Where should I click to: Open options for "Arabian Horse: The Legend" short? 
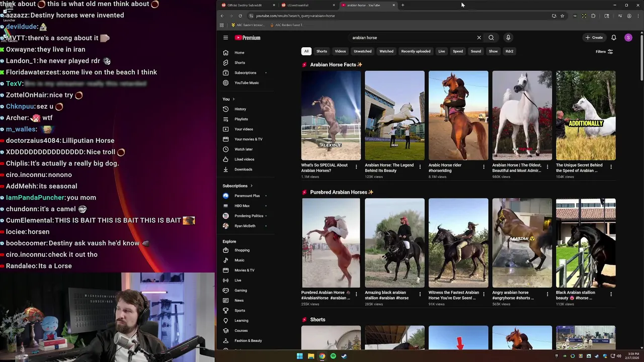(x=420, y=167)
